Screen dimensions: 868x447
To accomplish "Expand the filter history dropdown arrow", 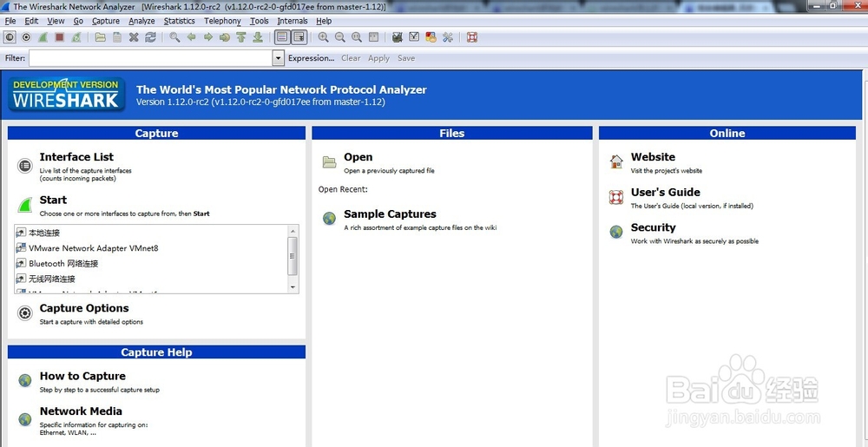I will tap(279, 58).
